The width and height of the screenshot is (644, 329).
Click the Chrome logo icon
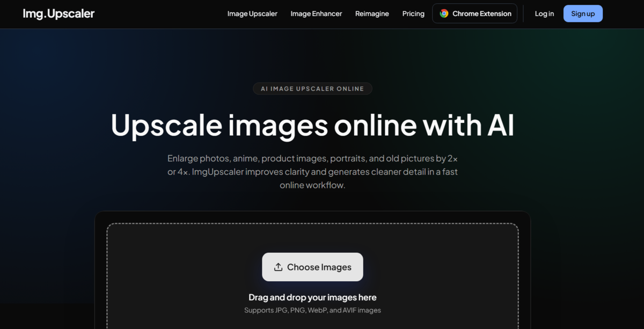[444, 14]
